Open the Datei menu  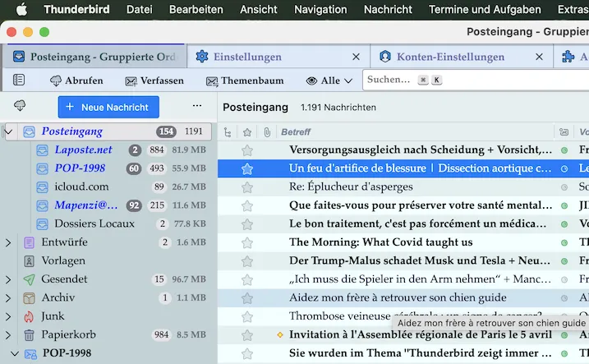coord(140,9)
